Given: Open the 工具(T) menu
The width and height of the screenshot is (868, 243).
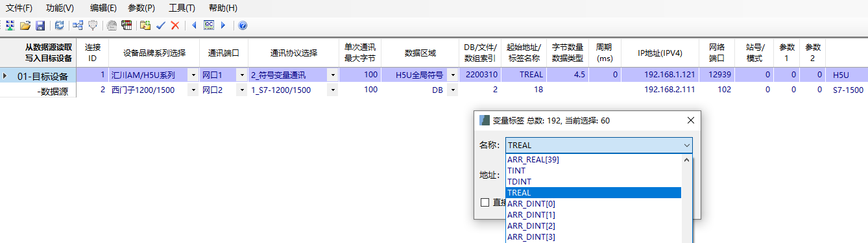Looking at the screenshot, I should [182, 8].
